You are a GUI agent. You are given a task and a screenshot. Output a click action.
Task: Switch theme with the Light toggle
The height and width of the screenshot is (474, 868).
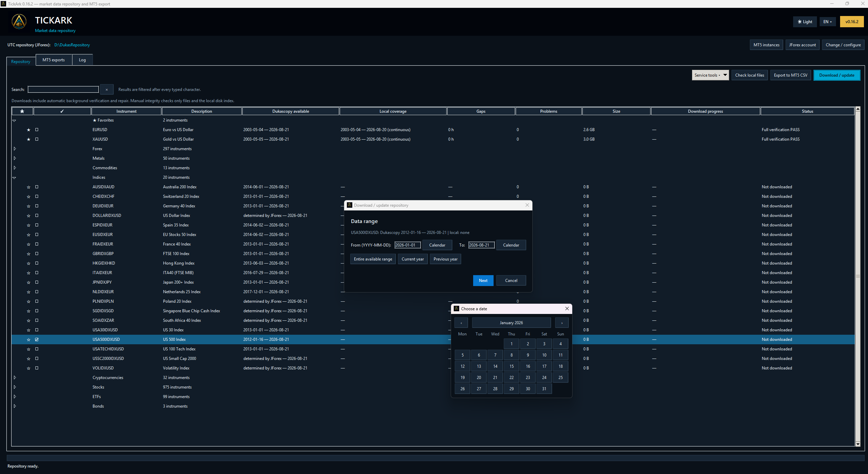point(805,22)
